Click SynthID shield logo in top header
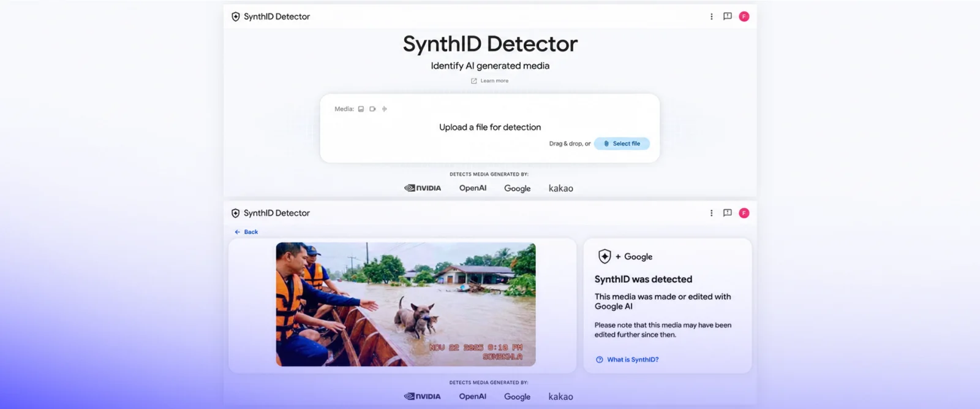Screen dimensions: 980x409 coord(235,17)
